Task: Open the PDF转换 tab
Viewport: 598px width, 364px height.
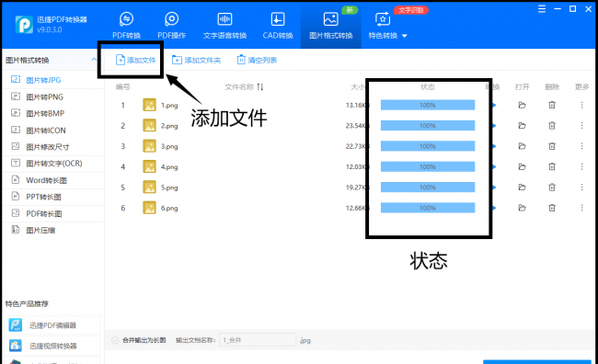Action: coord(126,26)
